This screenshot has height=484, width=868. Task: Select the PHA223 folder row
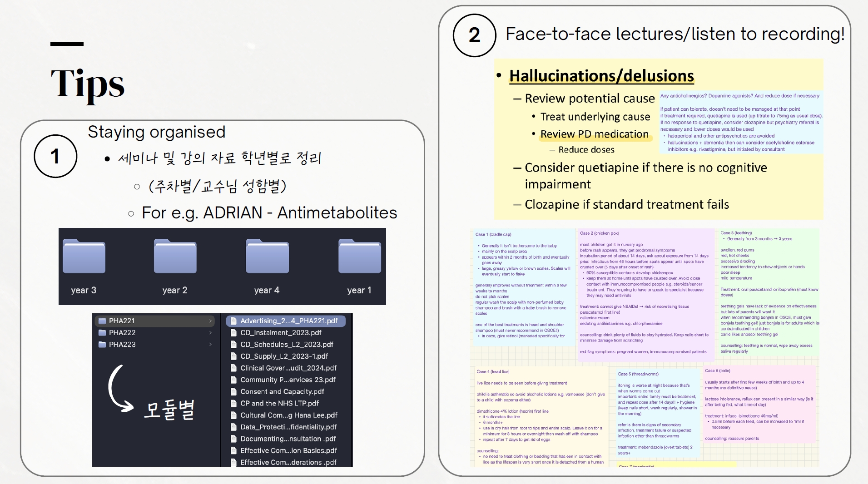click(x=155, y=344)
